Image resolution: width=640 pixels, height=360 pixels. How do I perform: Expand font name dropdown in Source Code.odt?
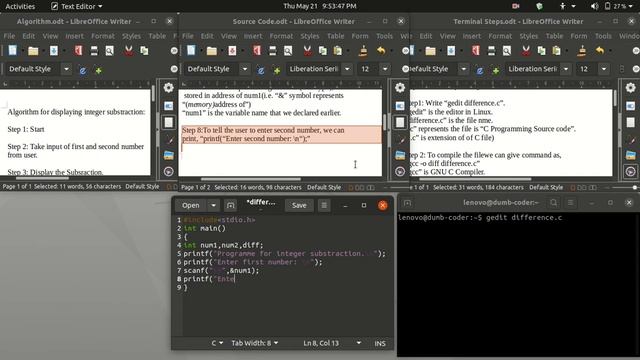coord(347,69)
